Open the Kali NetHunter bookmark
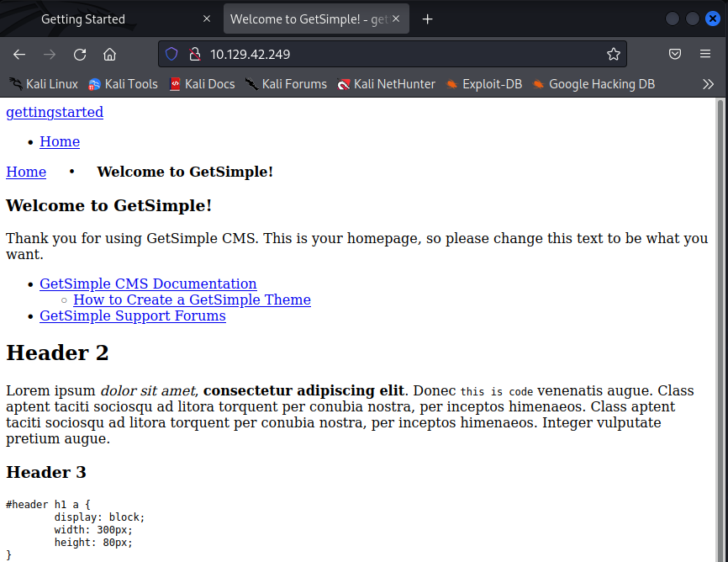Image resolution: width=728 pixels, height=562 pixels. pyautogui.click(x=387, y=84)
